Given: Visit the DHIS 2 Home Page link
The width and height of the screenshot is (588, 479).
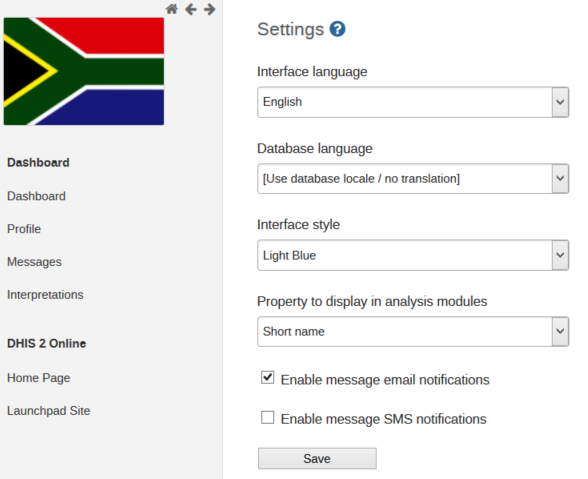Looking at the screenshot, I should [39, 378].
